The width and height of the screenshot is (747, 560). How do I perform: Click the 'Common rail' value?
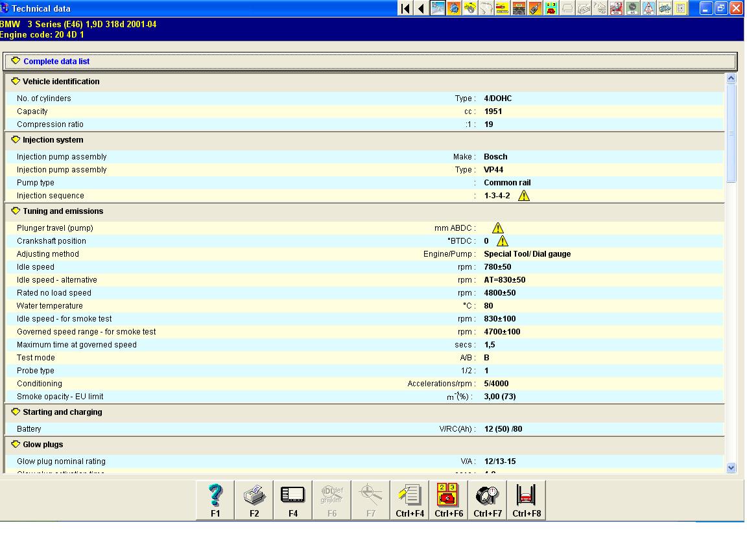point(507,183)
